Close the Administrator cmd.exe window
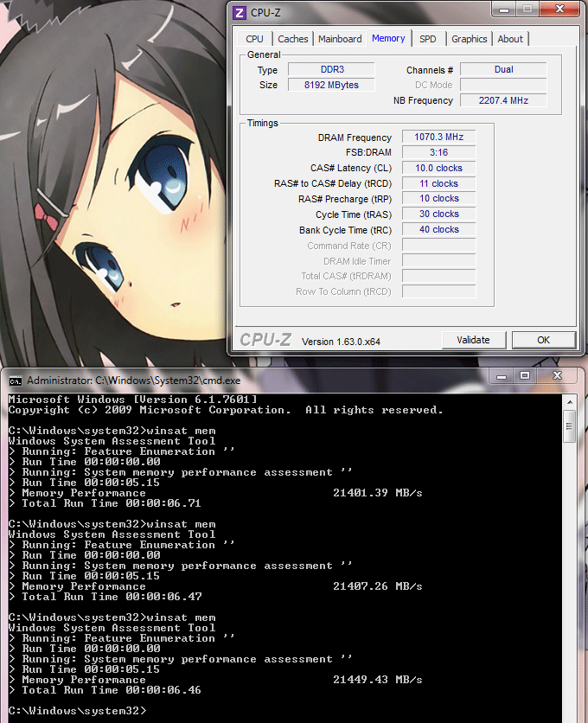The width and height of the screenshot is (588, 723). click(557, 376)
